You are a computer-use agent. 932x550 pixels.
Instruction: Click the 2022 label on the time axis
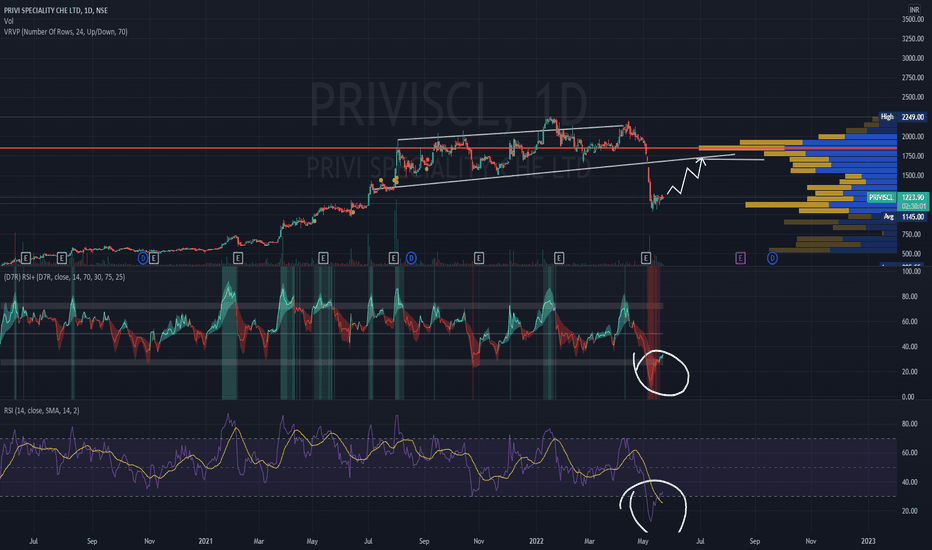(536, 541)
